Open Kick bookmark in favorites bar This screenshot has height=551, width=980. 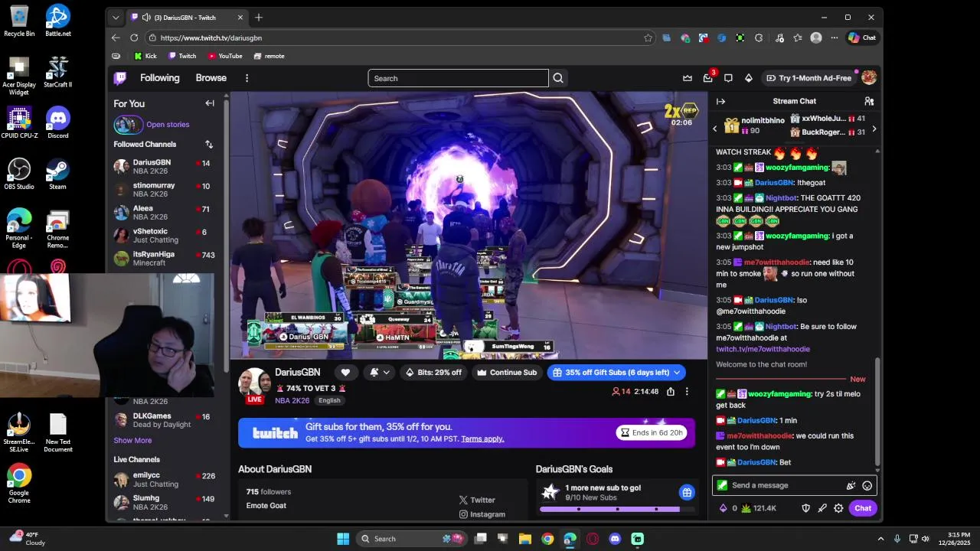[x=145, y=56]
